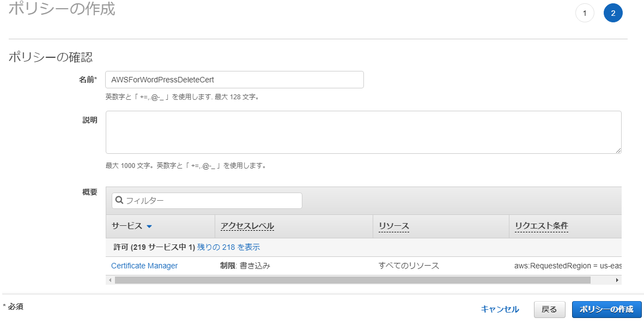Click the description textarea resize grip
Viewport: 644px width, 324px height.
(618, 151)
